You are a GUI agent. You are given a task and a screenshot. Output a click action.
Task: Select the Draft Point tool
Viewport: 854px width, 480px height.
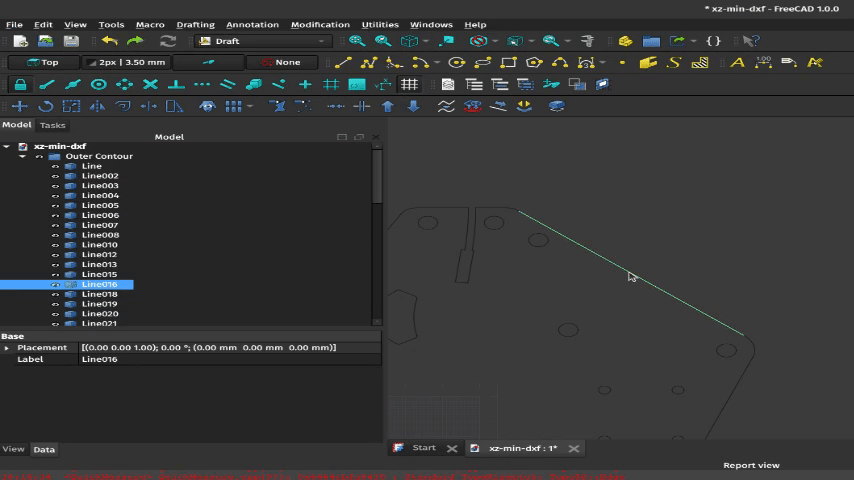tap(622, 63)
